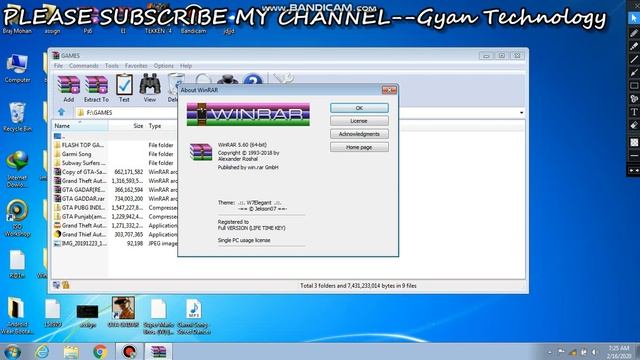Launch Google Chrome from taskbar
Image resolution: width=640 pixels, height=360 pixels.
click(100, 352)
